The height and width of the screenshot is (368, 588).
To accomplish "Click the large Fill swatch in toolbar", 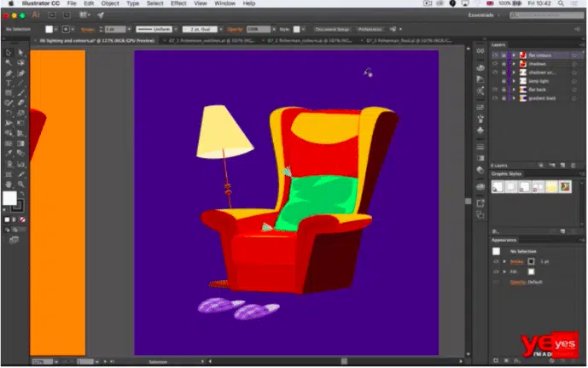I will (x=9, y=198).
